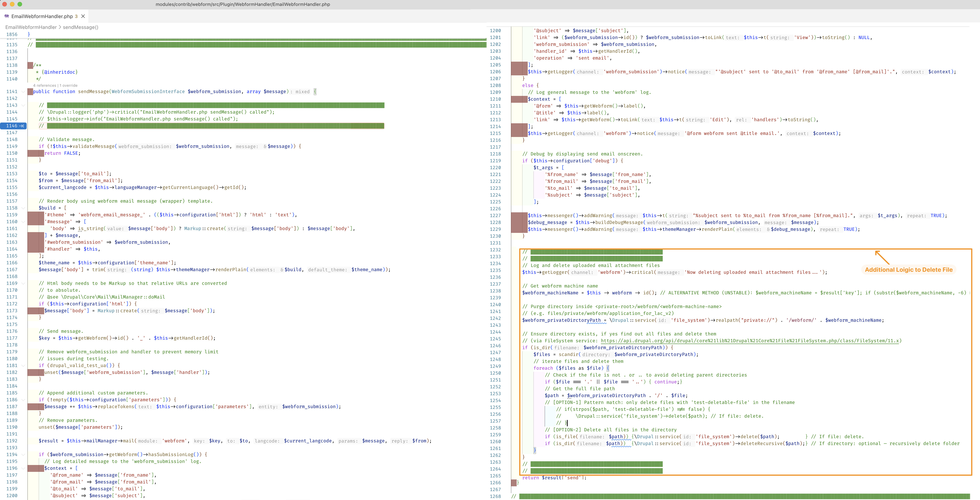
Task: Collapse the sendMessage function via chevron at line 1141
Action: pyautogui.click(x=23, y=91)
